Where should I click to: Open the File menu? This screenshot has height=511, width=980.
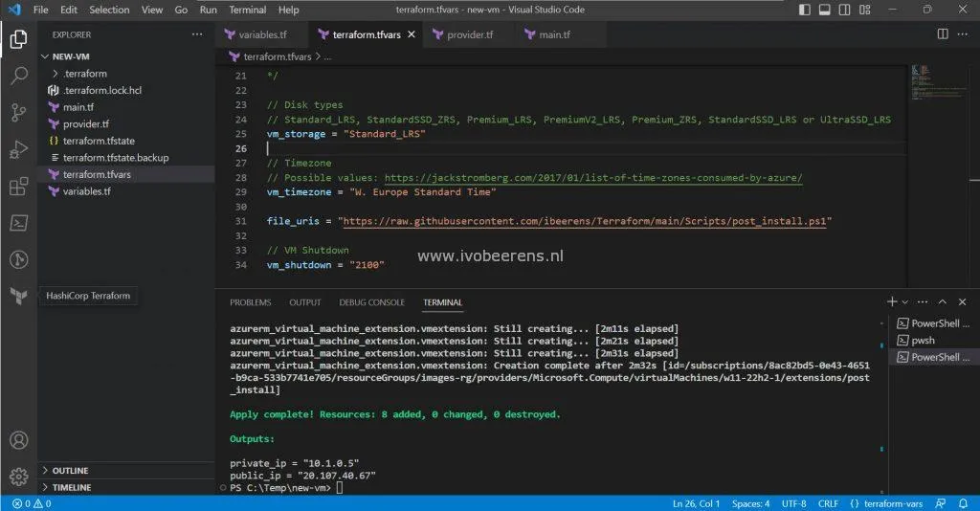click(x=40, y=10)
